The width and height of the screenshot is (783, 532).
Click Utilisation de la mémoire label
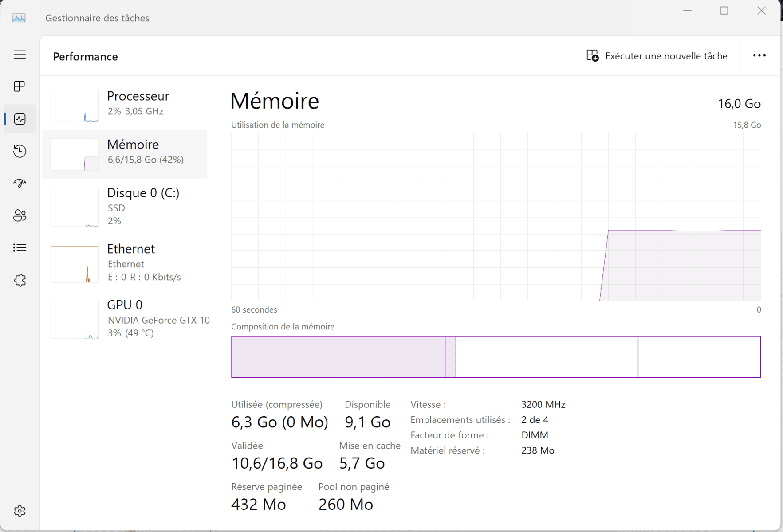point(278,125)
